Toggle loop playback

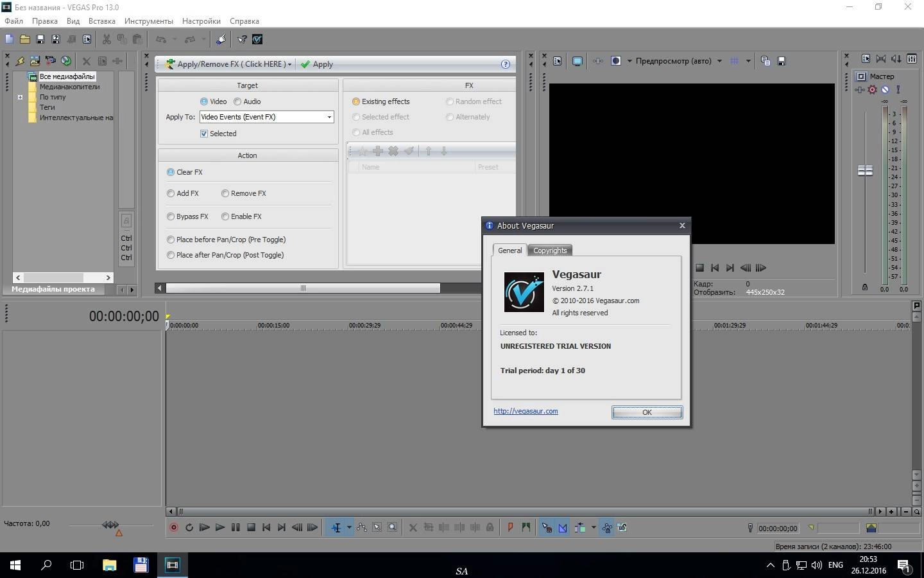coord(189,527)
